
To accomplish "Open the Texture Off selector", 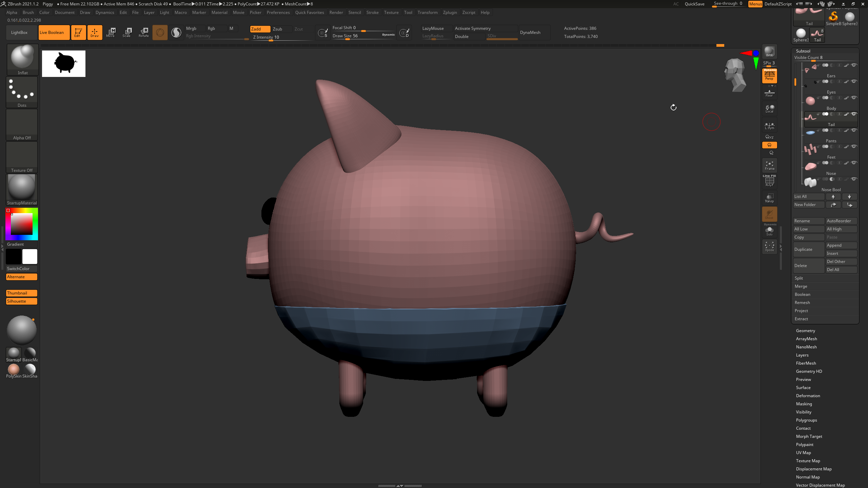I will pyautogui.click(x=22, y=157).
